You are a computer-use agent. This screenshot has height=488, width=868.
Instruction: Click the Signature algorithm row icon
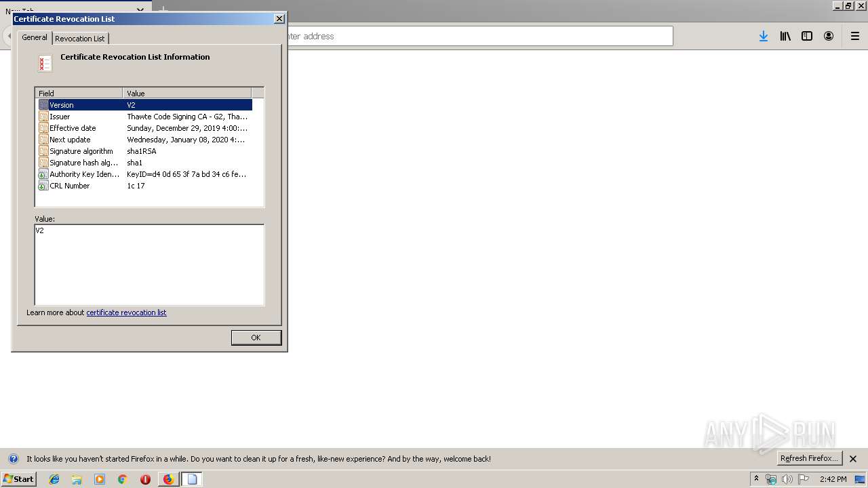click(x=43, y=151)
